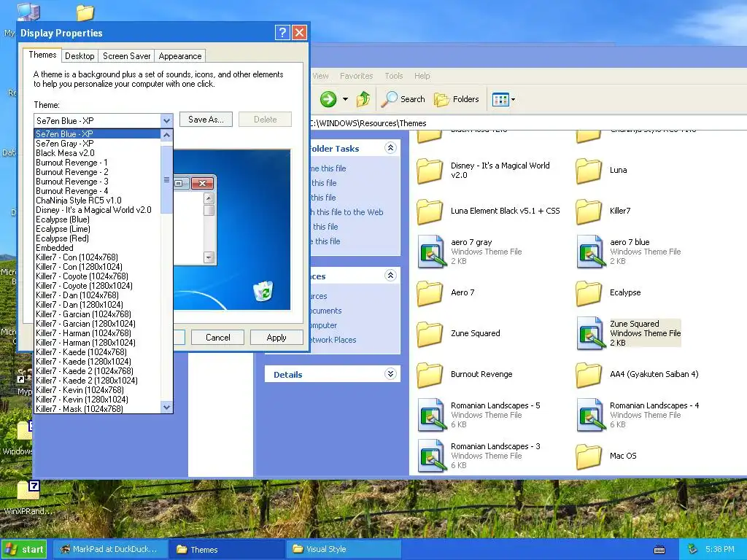Select the Zune Squared folder
This screenshot has height=560, width=747.
click(x=458, y=333)
